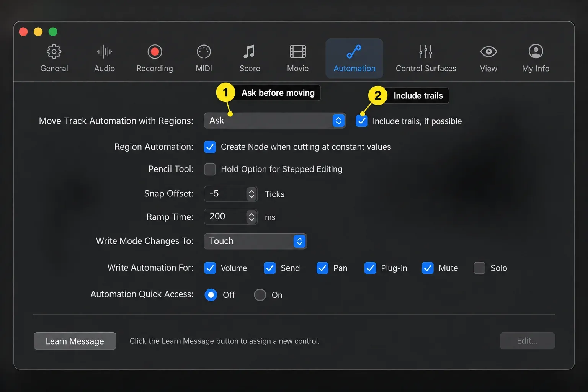
Task: Enable the Solo automation checkbox
Action: pyautogui.click(x=479, y=268)
